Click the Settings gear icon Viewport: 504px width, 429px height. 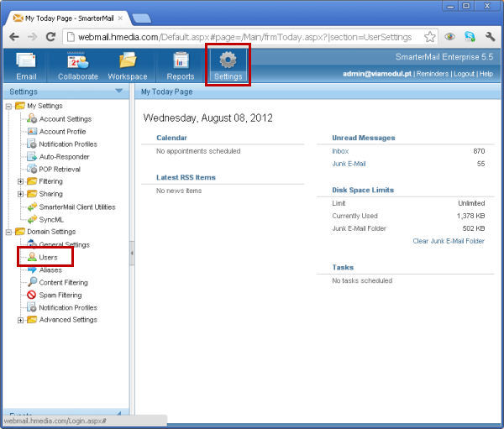228,62
